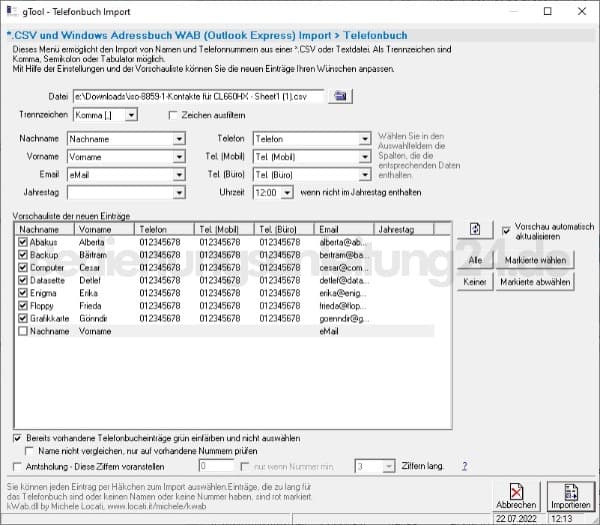Screen dimensions: 600x525
Task: Uncheck the Enigma row checkbox
Action: click(23, 293)
